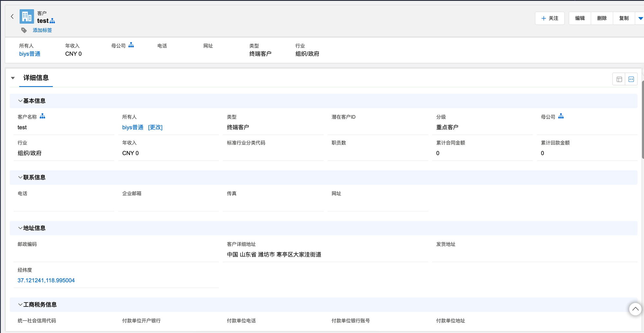
Task: Click hierarchy icon next to 客户名称
Action: pyautogui.click(x=43, y=116)
